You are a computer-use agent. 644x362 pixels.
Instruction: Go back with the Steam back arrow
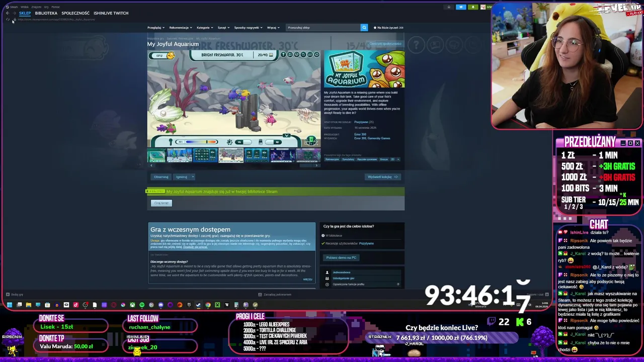click(x=8, y=13)
